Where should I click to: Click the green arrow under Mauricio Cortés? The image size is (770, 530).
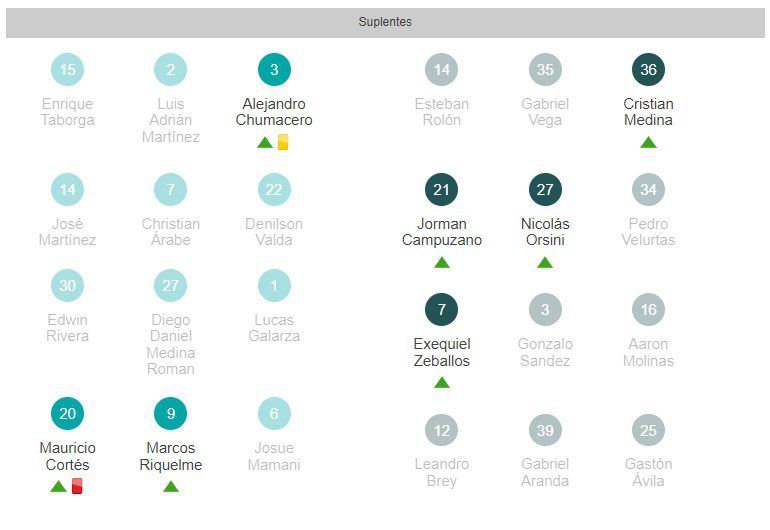(58, 486)
